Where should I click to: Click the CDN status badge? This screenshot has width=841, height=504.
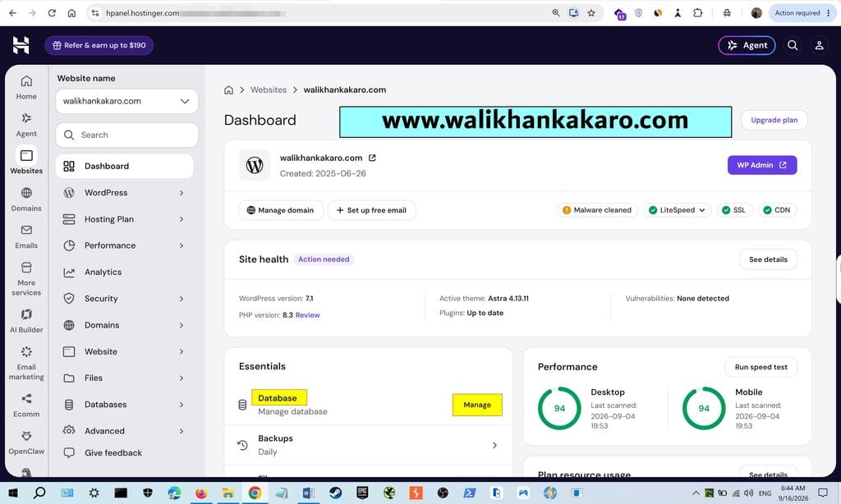point(777,210)
